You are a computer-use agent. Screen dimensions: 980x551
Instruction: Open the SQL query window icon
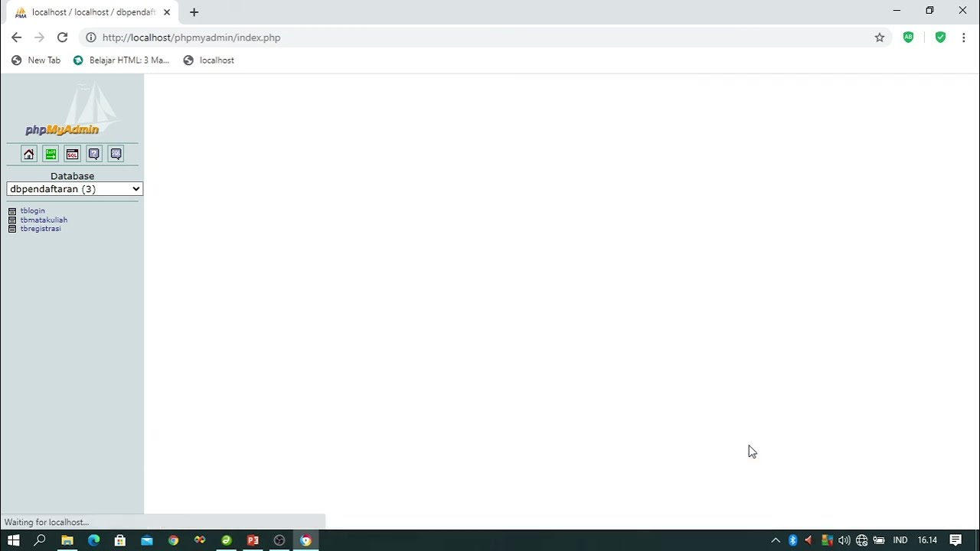pos(72,154)
